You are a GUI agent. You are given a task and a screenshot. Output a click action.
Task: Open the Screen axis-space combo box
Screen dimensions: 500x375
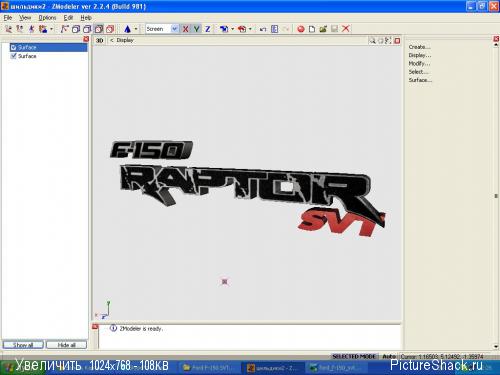[x=162, y=29]
